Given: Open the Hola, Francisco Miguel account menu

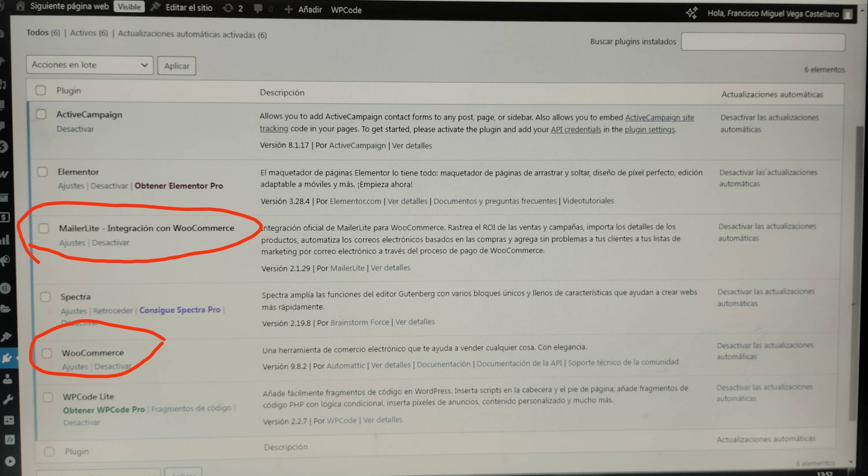Looking at the screenshot, I should (773, 14).
